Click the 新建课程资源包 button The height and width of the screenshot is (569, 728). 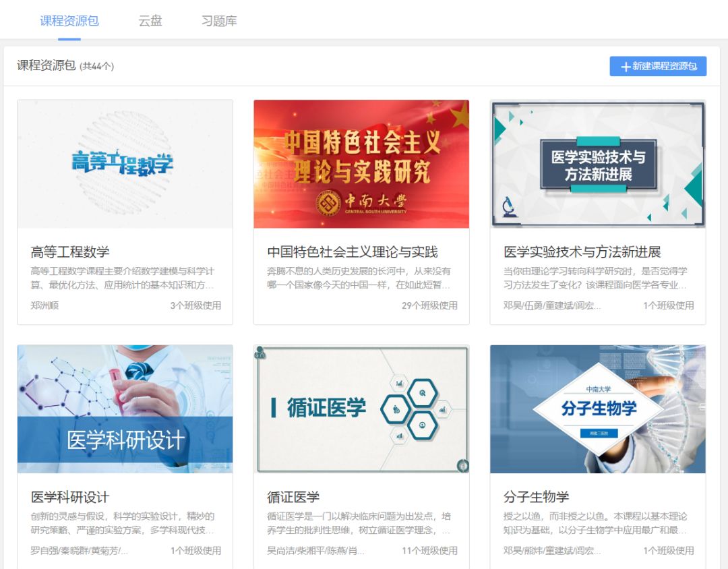[x=658, y=66]
